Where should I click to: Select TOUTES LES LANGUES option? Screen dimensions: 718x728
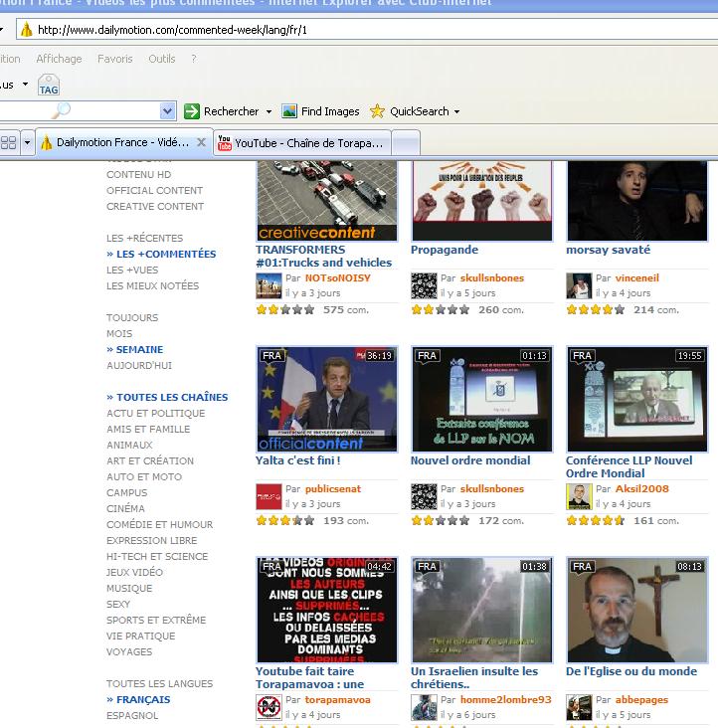point(159,683)
